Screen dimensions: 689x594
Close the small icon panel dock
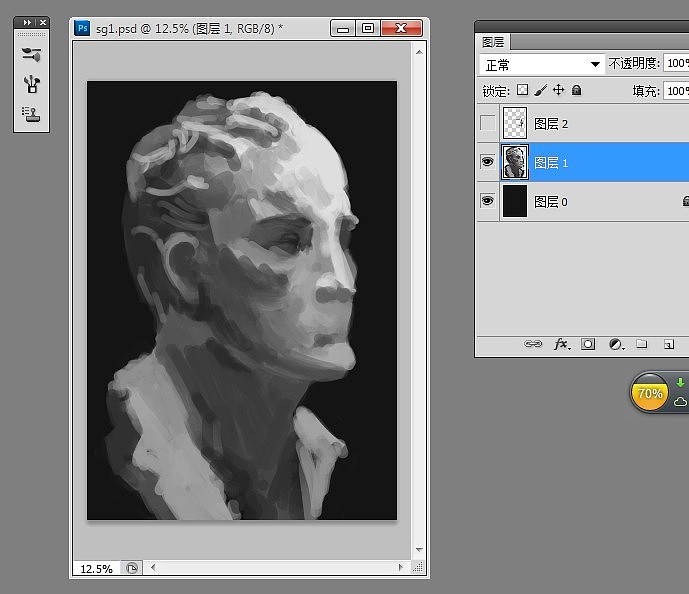point(43,22)
